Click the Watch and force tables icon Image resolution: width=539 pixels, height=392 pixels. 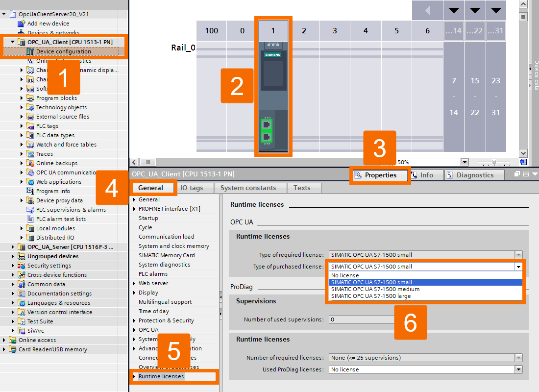pos(30,145)
